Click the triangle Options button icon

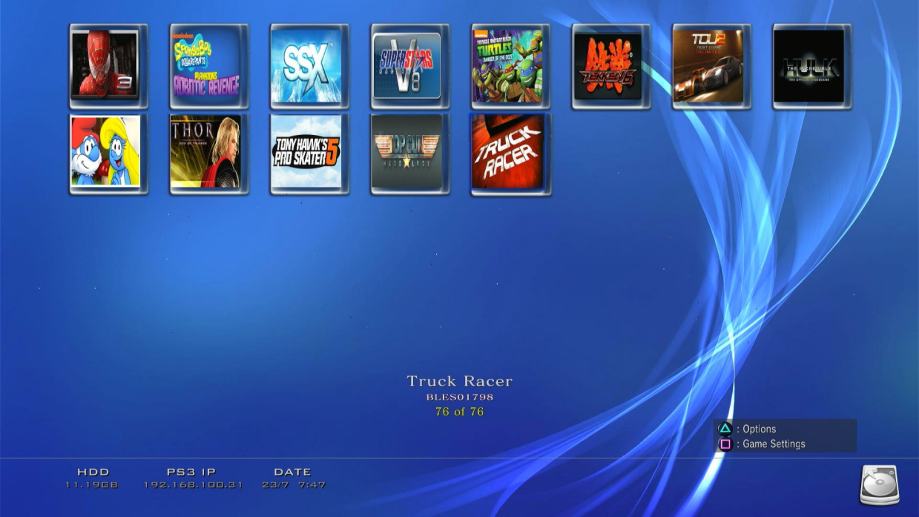coord(725,428)
